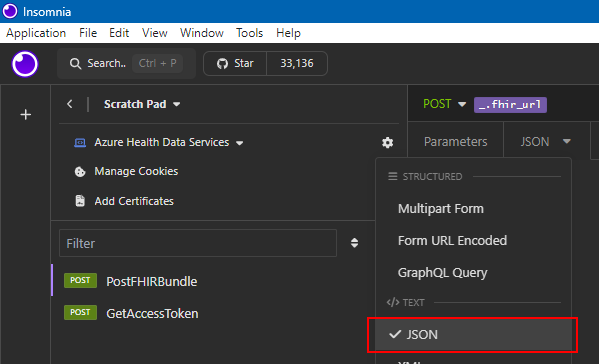This screenshot has height=364, width=599.
Task: Open environment settings gear icon
Action: tap(387, 142)
